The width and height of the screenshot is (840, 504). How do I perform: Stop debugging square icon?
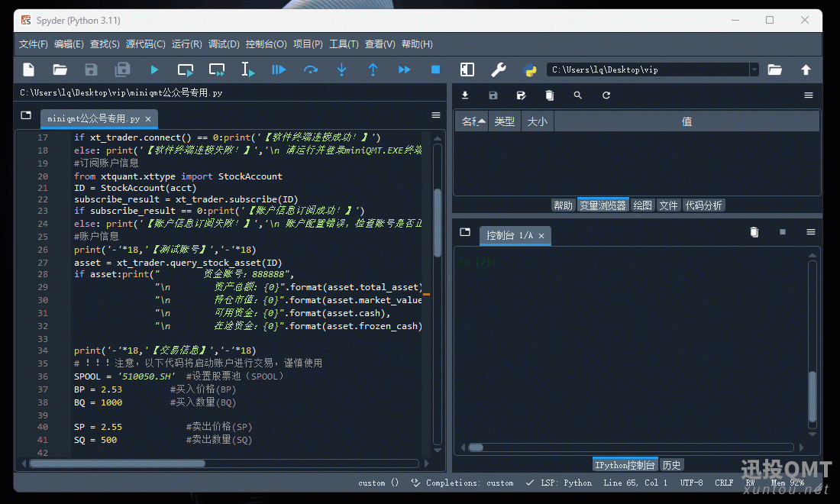pyautogui.click(x=435, y=69)
